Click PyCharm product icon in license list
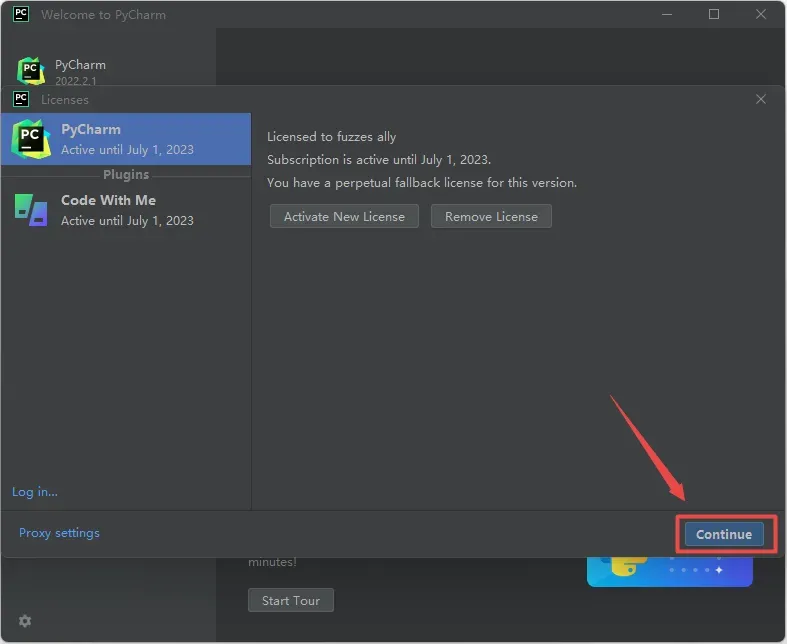The height and width of the screenshot is (644, 787). 31,139
